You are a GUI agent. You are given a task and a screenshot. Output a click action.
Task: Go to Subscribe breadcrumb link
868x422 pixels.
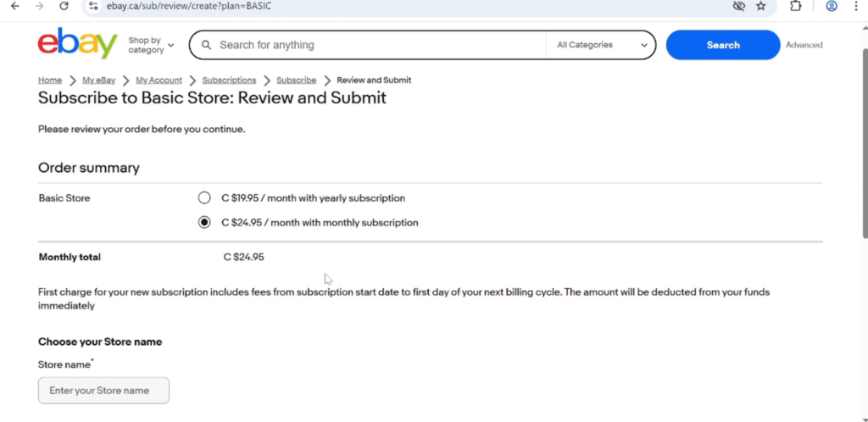pyautogui.click(x=297, y=81)
